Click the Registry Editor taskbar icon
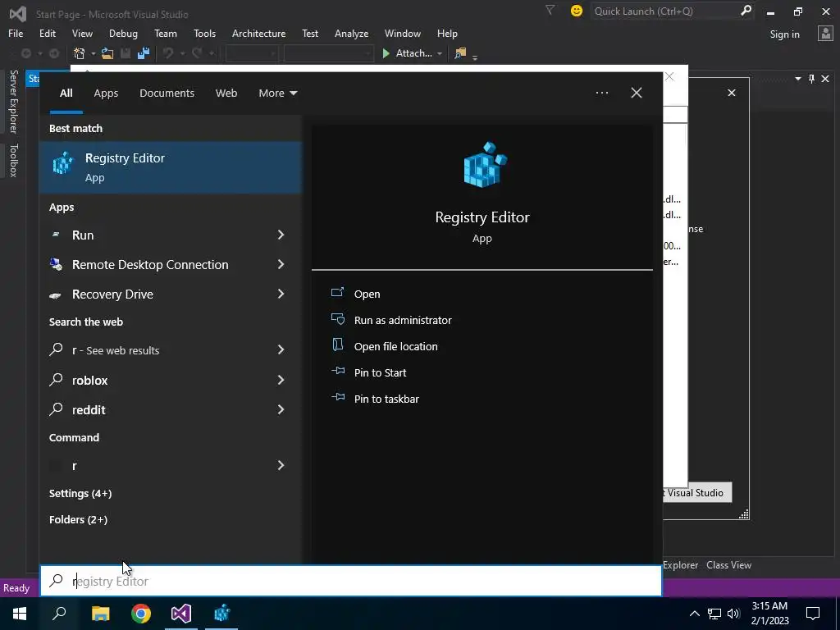The height and width of the screenshot is (630, 840). click(221, 613)
